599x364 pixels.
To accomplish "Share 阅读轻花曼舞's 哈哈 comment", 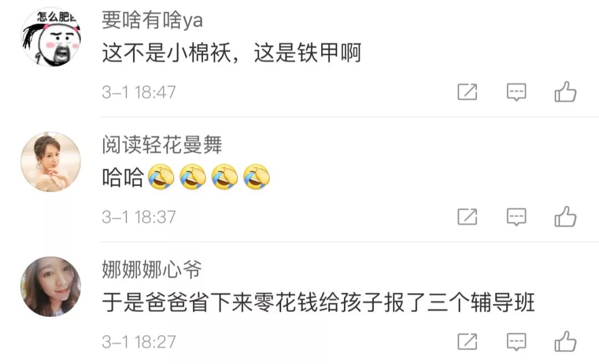I will click(468, 217).
